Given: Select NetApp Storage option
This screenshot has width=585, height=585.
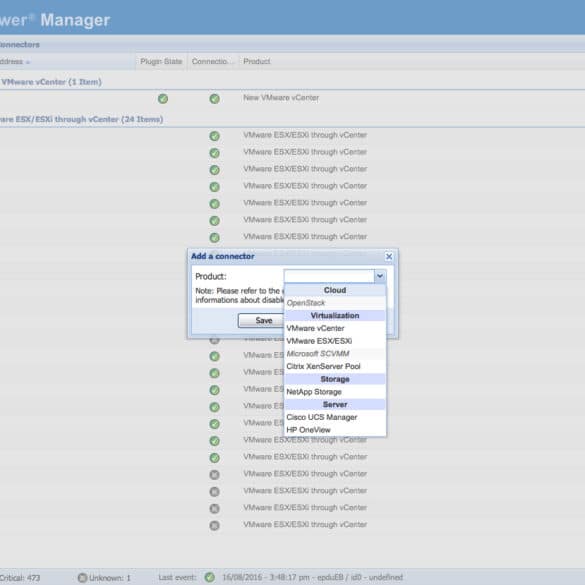Looking at the screenshot, I should 335,392.
